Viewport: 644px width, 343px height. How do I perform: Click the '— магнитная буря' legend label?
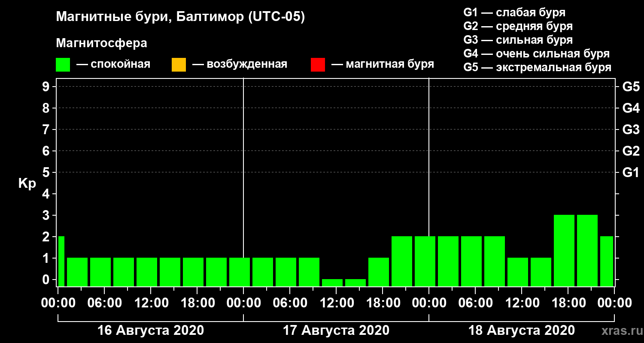[383, 64]
